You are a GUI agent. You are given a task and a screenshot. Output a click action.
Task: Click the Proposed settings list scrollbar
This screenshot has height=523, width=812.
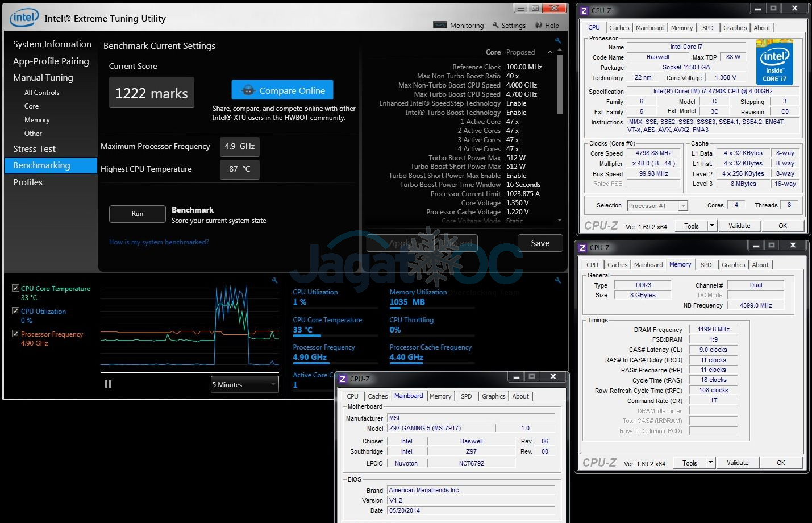[x=560, y=85]
